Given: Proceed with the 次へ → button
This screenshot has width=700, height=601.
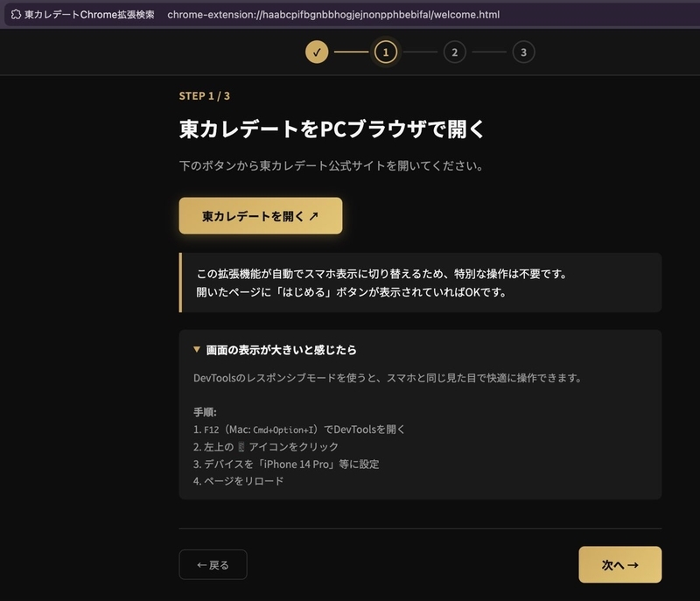Looking at the screenshot, I should click(620, 565).
